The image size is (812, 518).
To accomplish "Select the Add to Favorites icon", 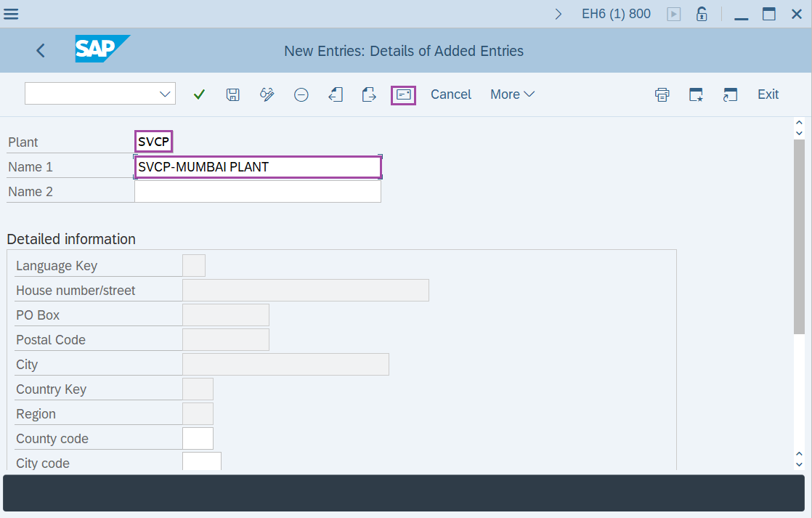I will (x=696, y=94).
